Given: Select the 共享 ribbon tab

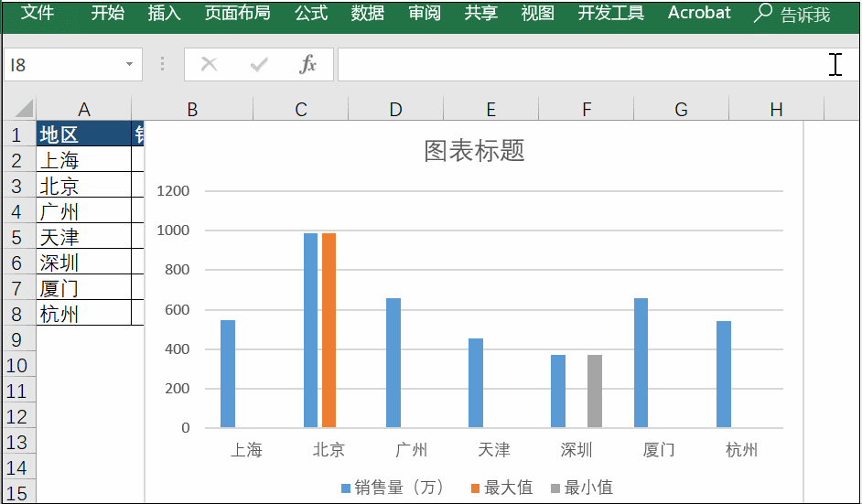Looking at the screenshot, I should pyautogui.click(x=481, y=13).
